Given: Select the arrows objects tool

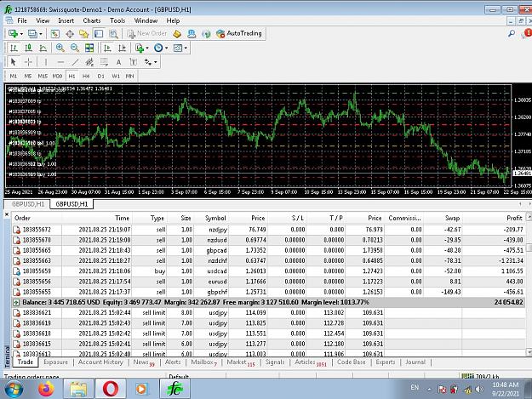Looking at the screenshot, I should [x=148, y=62].
